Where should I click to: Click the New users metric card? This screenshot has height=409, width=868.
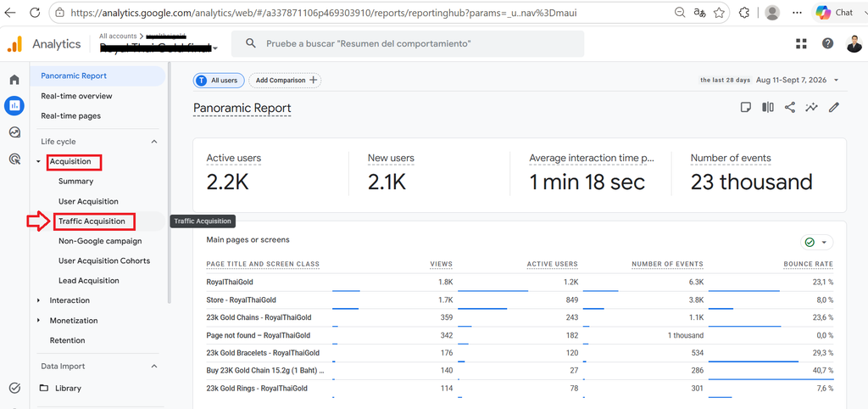click(429, 174)
